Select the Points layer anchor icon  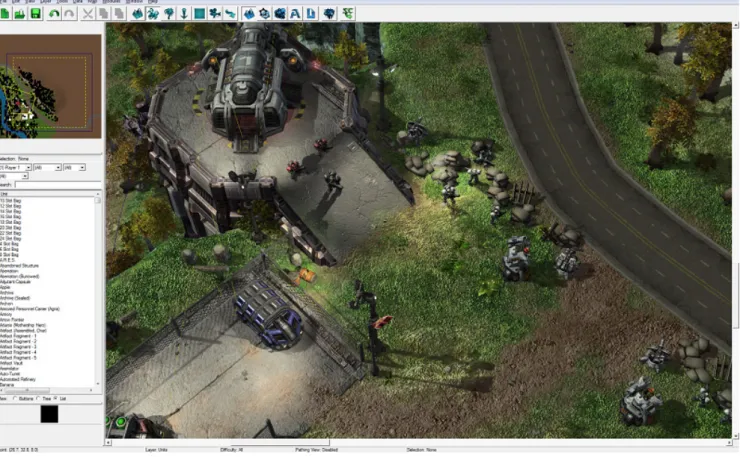click(184, 13)
